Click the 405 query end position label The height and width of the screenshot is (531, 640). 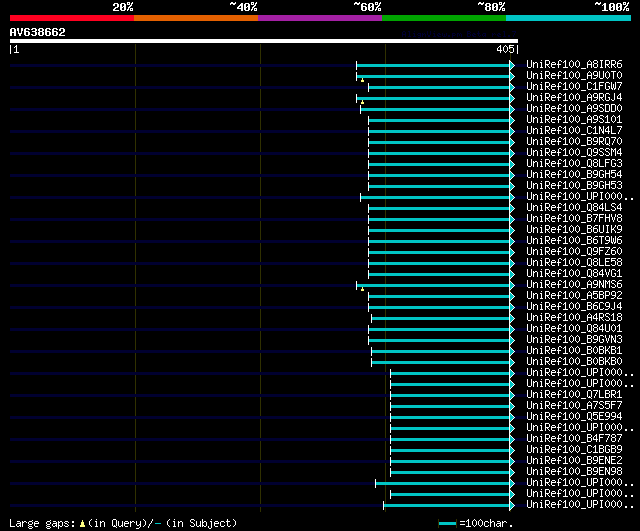point(505,49)
